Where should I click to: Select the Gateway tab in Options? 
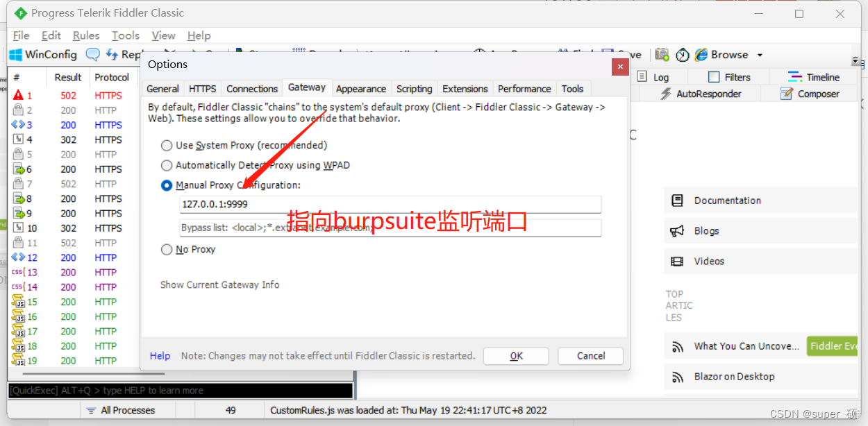point(307,87)
